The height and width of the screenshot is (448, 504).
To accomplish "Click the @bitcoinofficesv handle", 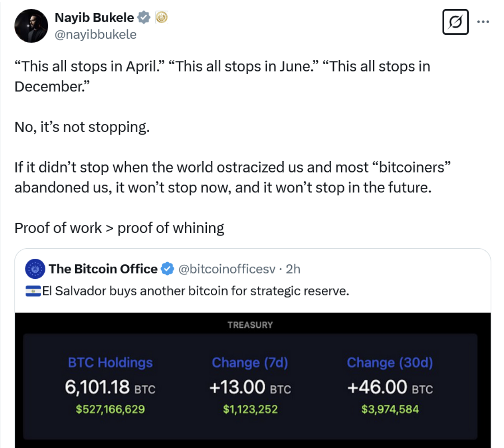I will (x=227, y=269).
